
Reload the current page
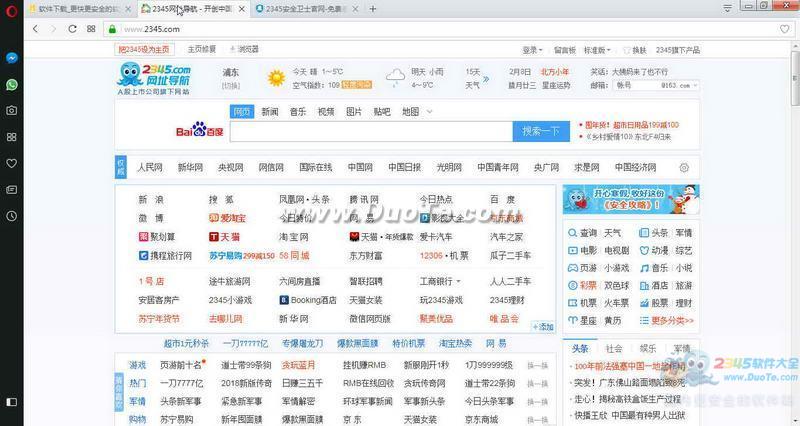pyautogui.click(x=72, y=29)
